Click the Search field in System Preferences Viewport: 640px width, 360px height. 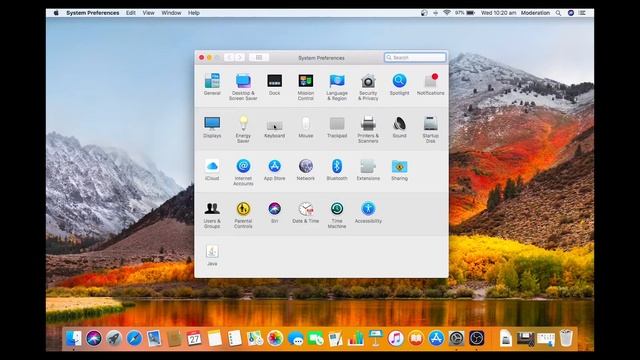(415, 58)
